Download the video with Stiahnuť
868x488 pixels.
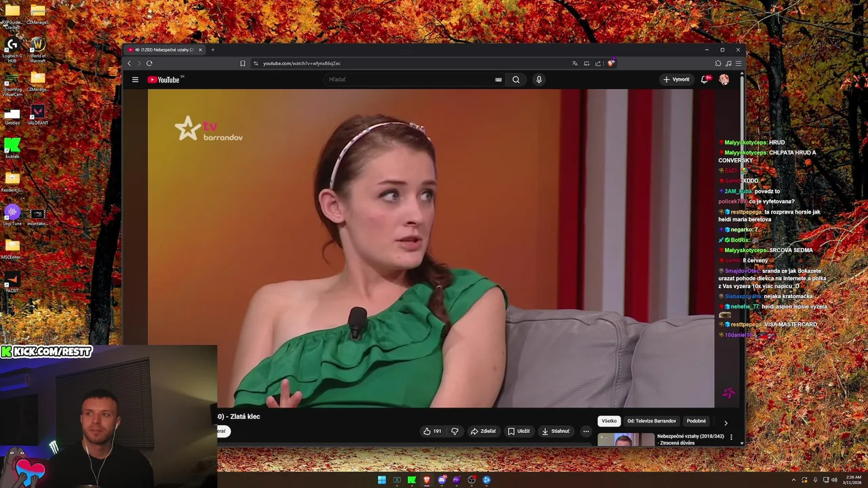coord(555,431)
